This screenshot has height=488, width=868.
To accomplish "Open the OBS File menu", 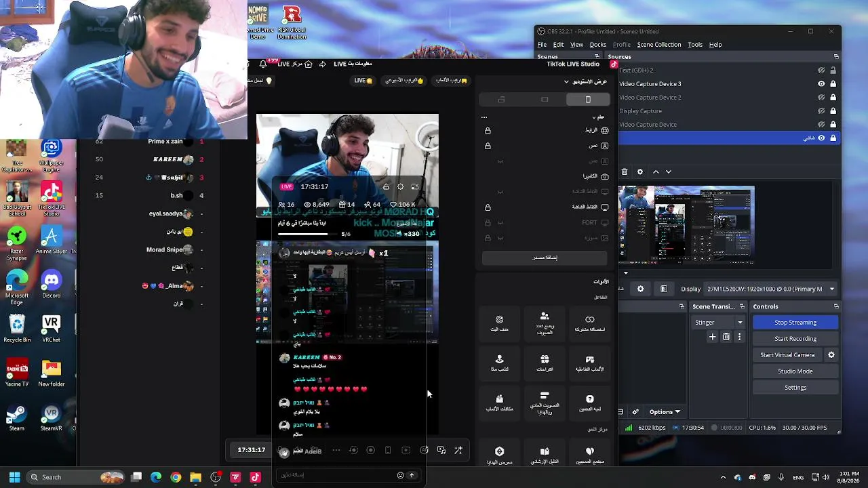I will [x=542, y=45].
